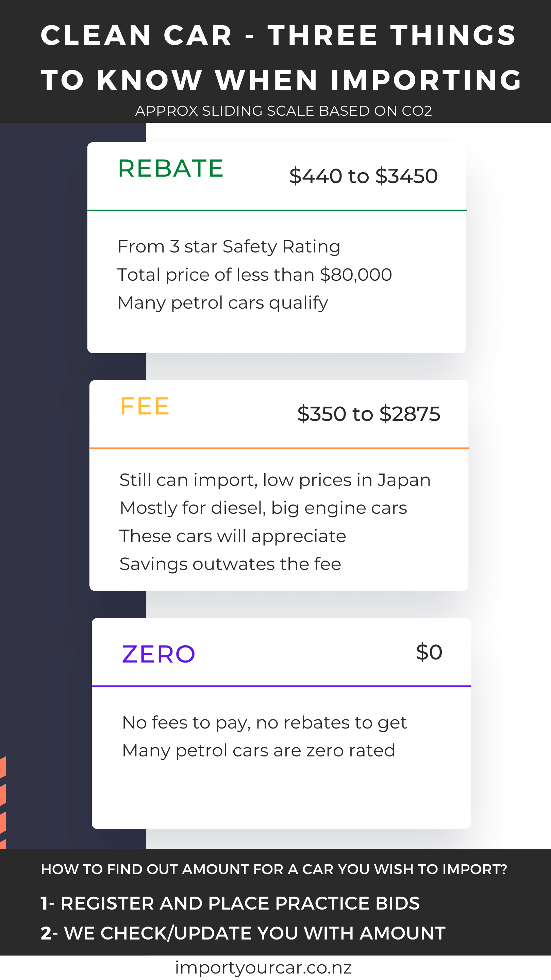Click 'Mostly for diesel, big engine cars'
This screenshot has height=980, width=551.
[263, 508]
